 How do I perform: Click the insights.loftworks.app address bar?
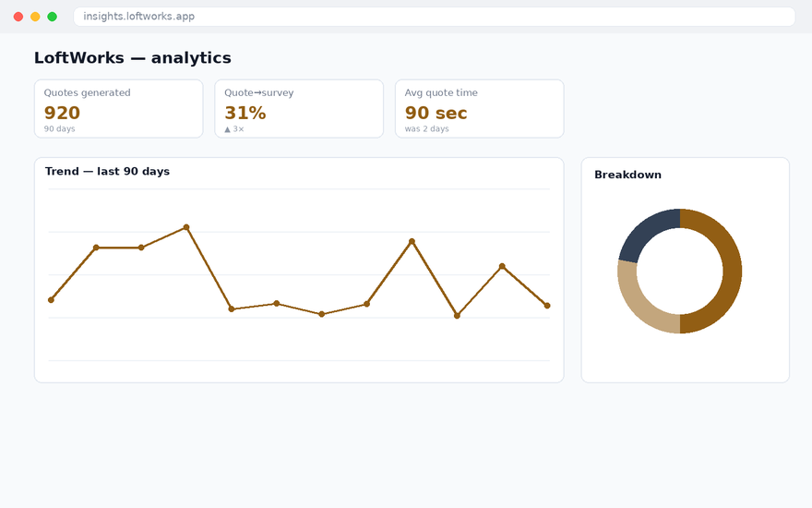(x=434, y=17)
